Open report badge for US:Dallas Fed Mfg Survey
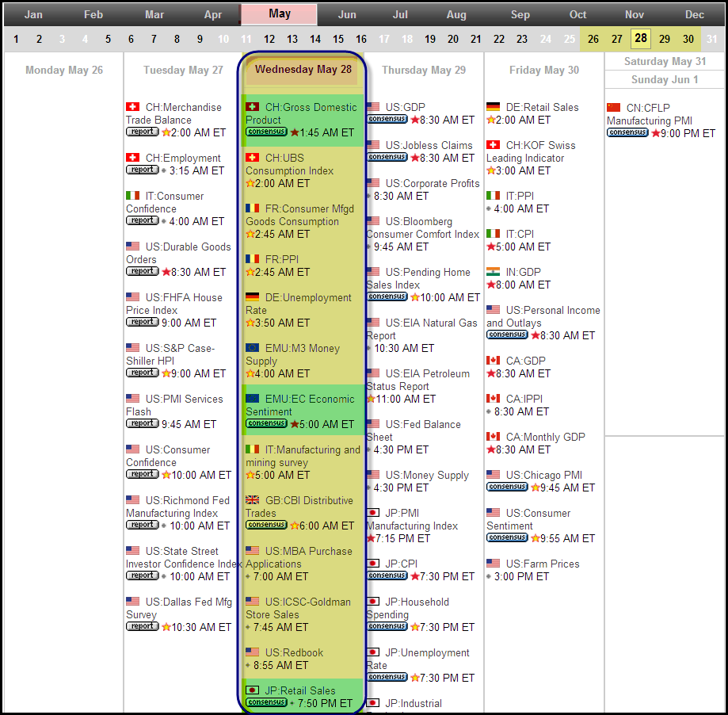This screenshot has height=715, width=728. (x=142, y=626)
